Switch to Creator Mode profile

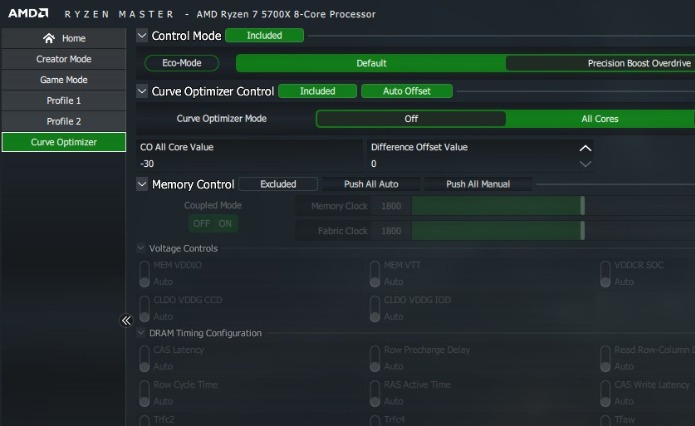click(64, 59)
